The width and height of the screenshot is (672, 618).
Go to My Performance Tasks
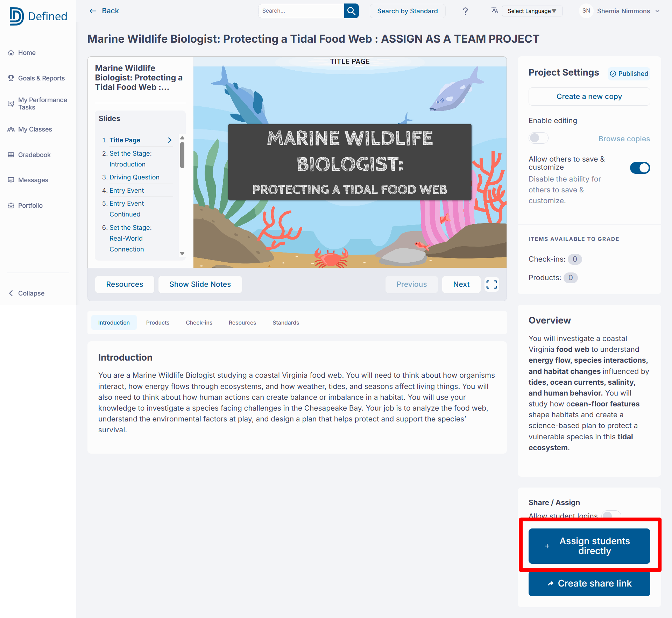pos(37,104)
